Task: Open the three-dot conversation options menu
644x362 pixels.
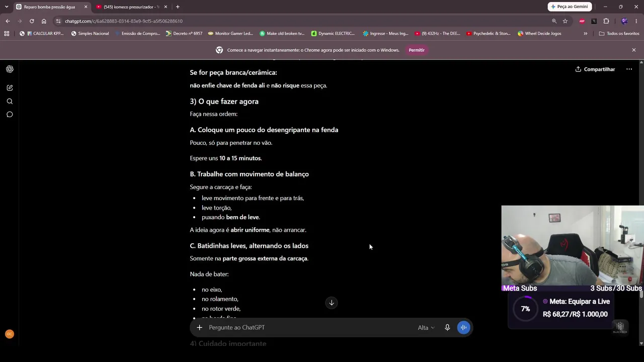Action: 629,69
